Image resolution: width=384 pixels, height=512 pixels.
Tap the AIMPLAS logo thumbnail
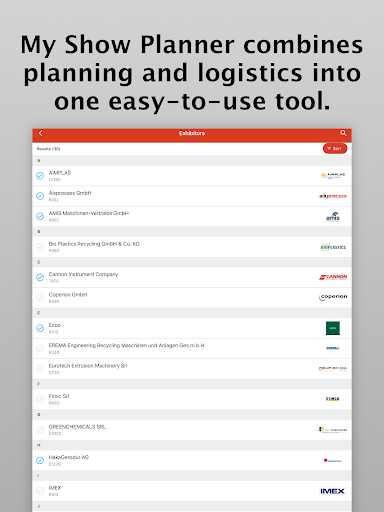click(x=333, y=176)
